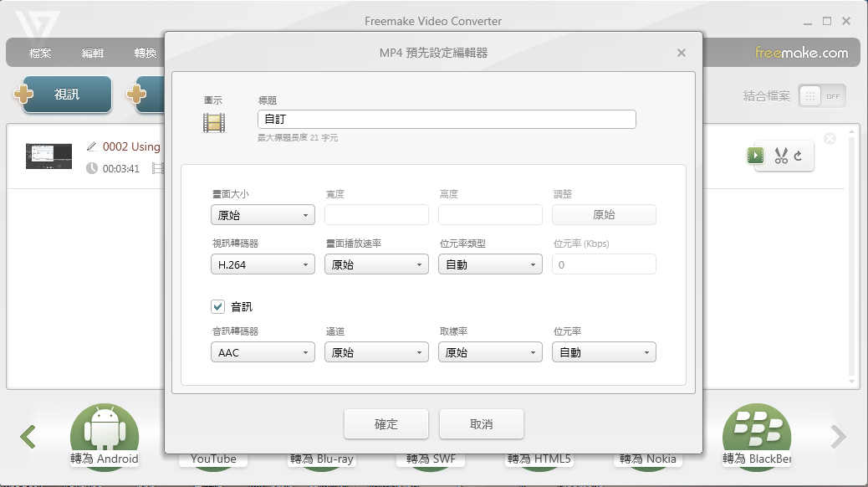The width and height of the screenshot is (868, 487).
Task: Click the Freemake logo icon
Action: [38, 25]
